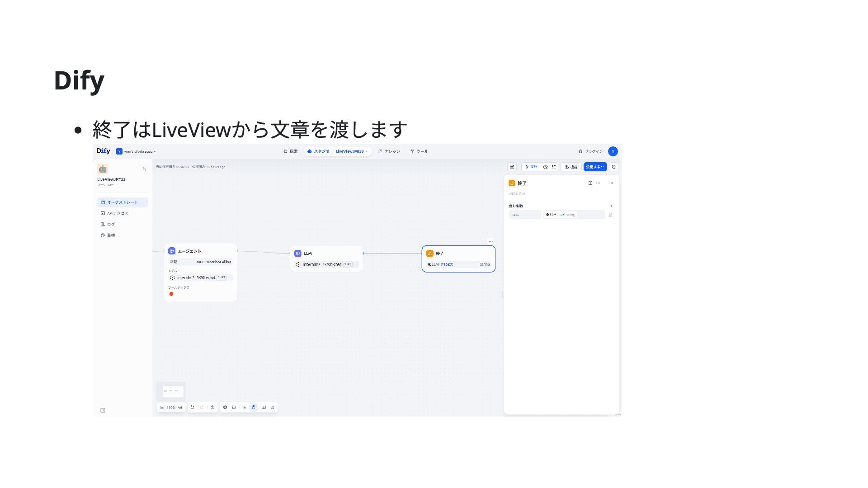Click the LLM text String row in 終了 node
868x488 pixels.
(458, 264)
